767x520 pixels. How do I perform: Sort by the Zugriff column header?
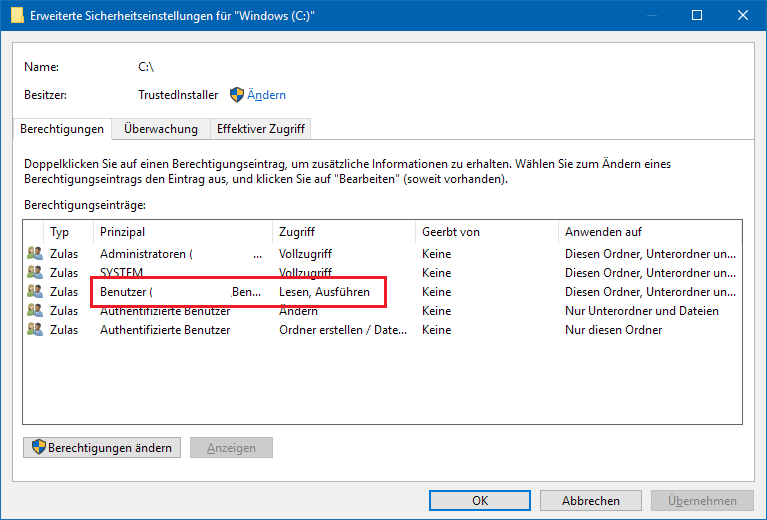pos(343,232)
